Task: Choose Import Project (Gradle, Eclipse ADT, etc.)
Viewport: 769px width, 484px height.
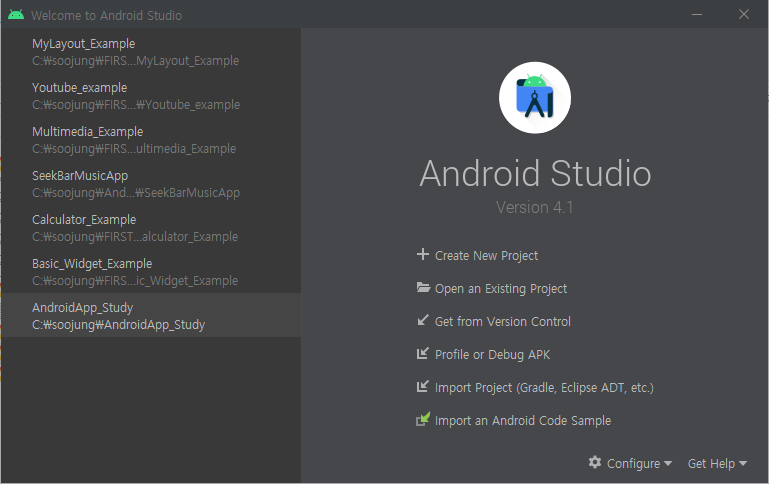Action: coord(544,387)
